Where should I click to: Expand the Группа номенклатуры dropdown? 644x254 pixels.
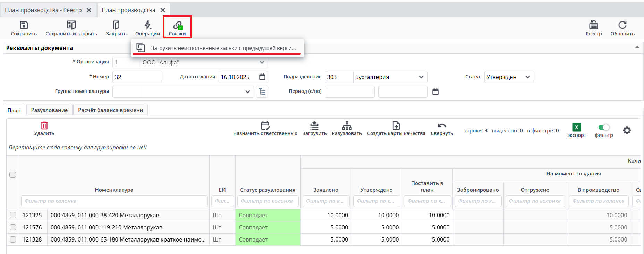247,92
